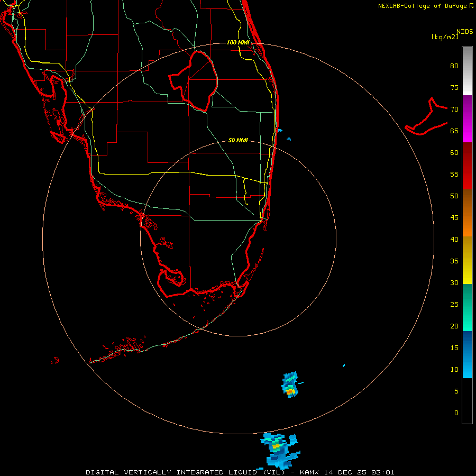Click the 65 value on the color scale
The width and height of the screenshot is (476, 476).
(454, 131)
